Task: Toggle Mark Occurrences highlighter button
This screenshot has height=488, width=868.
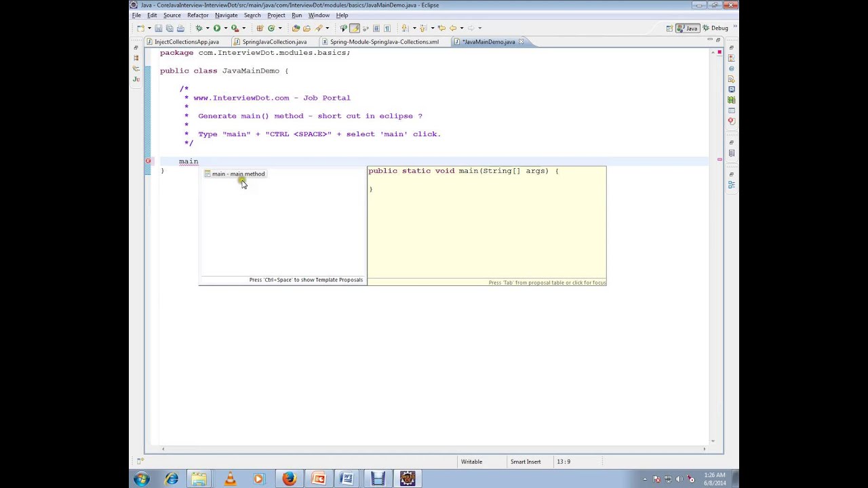Action: [355, 28]
